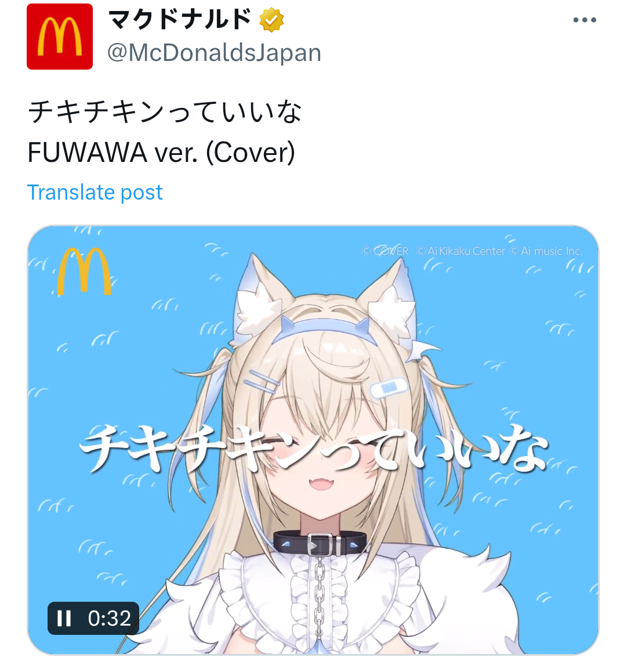Click the © Ai music Inc. credit
The height and width of the screenshot is (672, 627).
(x=546, y=251)
